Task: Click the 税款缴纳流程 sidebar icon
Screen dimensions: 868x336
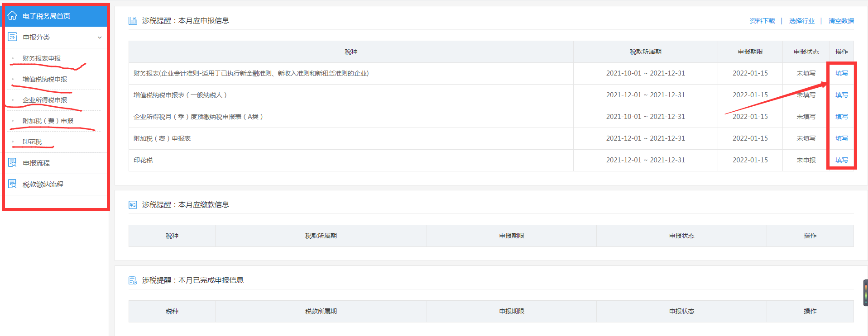Action: pos(12,184)
